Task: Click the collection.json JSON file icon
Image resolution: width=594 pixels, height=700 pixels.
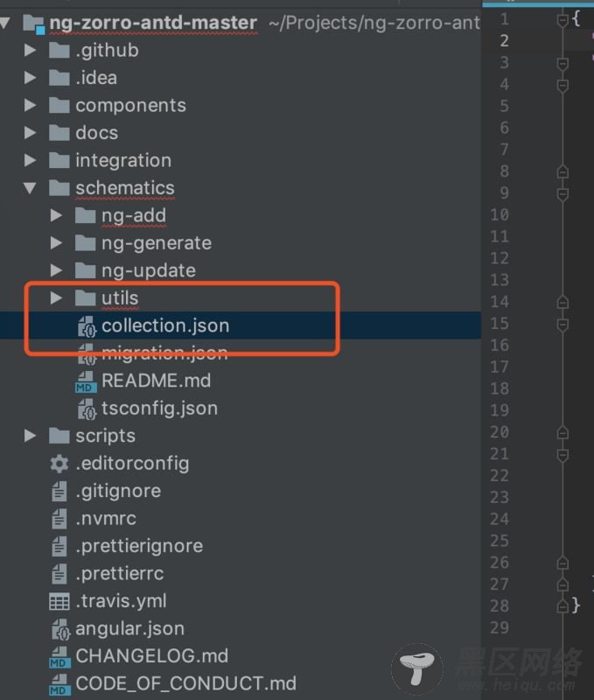Action: click(x=87, y=326)
